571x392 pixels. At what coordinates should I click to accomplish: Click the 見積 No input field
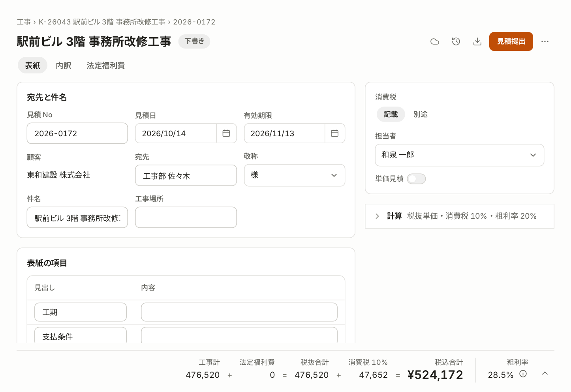click(77, 133)
